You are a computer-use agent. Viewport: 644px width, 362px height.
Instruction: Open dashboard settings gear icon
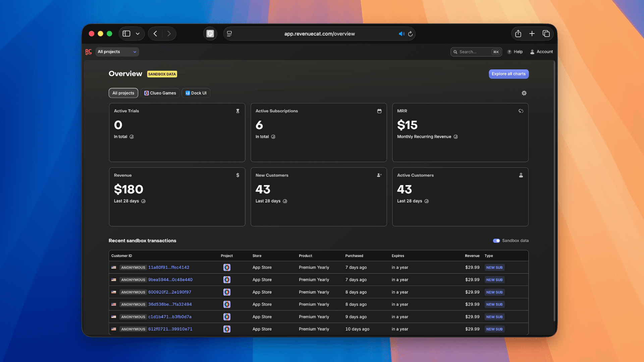click(524, 93)
